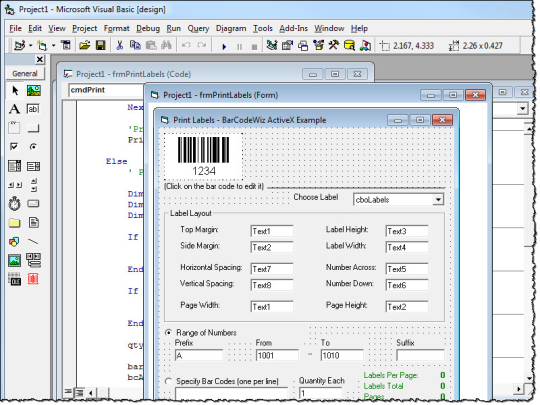Select the PictureBox tool in toolbox
The width and height of the screenshot is (540, 405).
pos(33,91)
